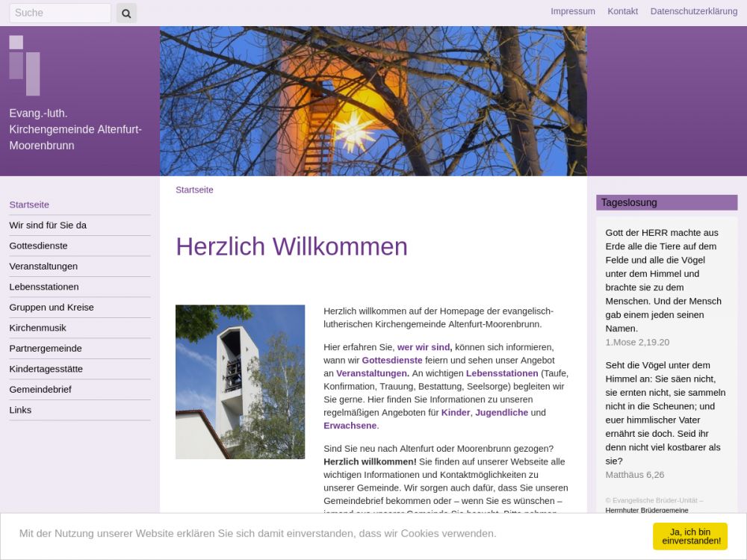The height and width of the screenshot is (560, 747).
Task: Follow the Jugendliche link in the text
Action: pyautogui.click(x=501, y=412)
